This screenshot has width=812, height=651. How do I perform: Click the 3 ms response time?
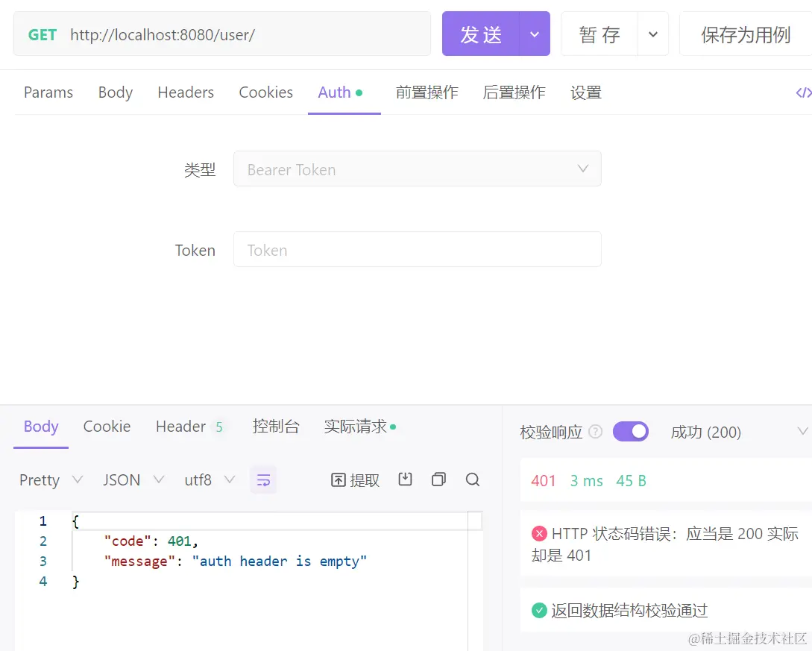(x=586, y=481)
